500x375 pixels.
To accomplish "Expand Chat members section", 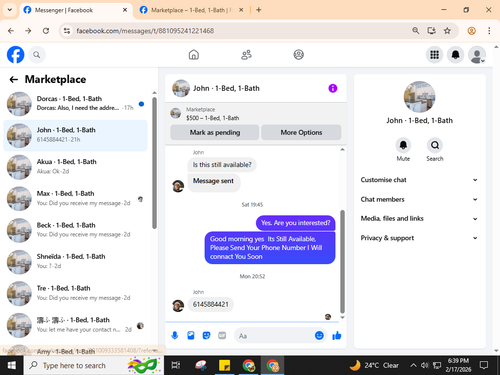I will click(x=419, y=199).
